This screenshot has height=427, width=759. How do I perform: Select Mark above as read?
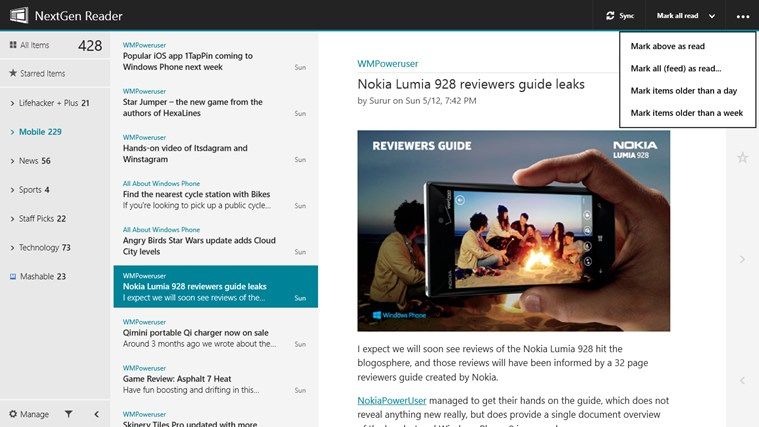point(668,46)
